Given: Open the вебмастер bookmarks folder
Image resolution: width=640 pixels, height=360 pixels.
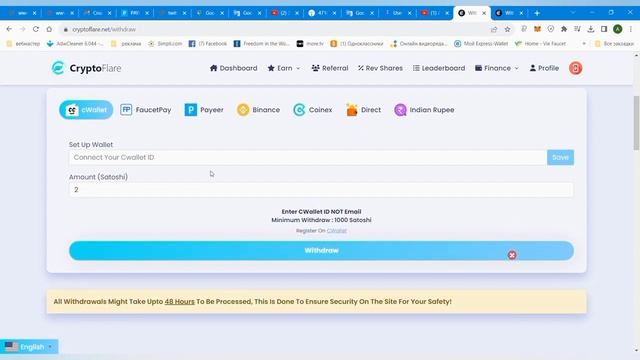Looking at the screenshot, I should click(x=23, y=44).
